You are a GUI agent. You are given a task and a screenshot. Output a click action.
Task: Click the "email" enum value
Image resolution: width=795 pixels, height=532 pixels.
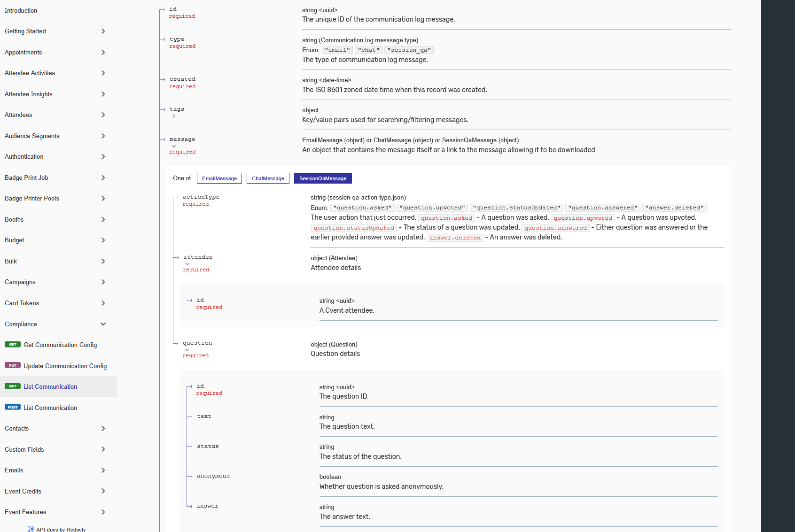[x=337, y=50]
